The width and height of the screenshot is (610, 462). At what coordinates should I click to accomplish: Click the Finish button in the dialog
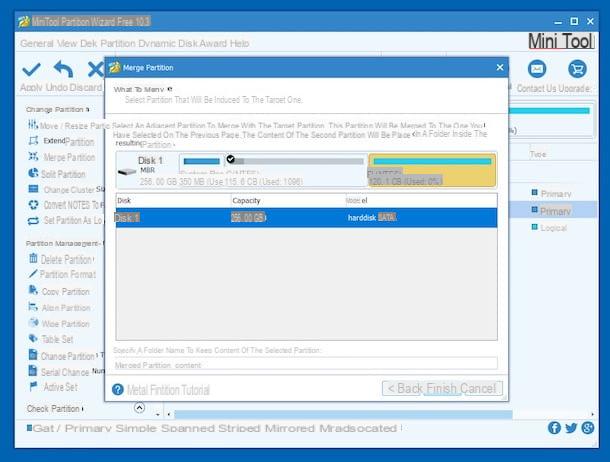pos(442,388)
